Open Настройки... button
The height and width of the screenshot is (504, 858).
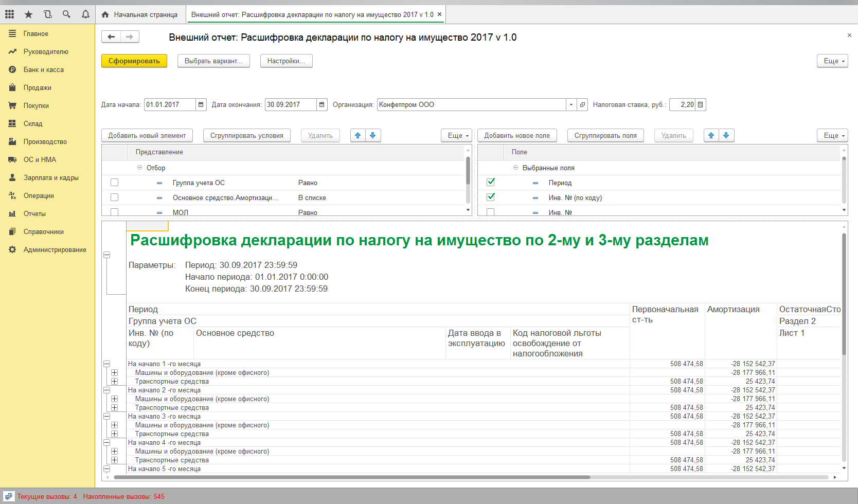pyautogui.click(x=286, y=61)
